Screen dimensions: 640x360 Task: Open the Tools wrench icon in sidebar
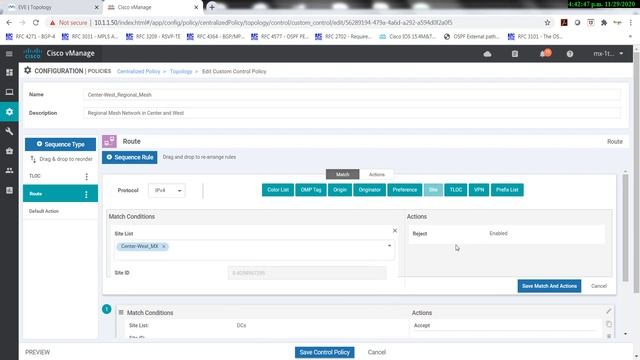[9, 131]
